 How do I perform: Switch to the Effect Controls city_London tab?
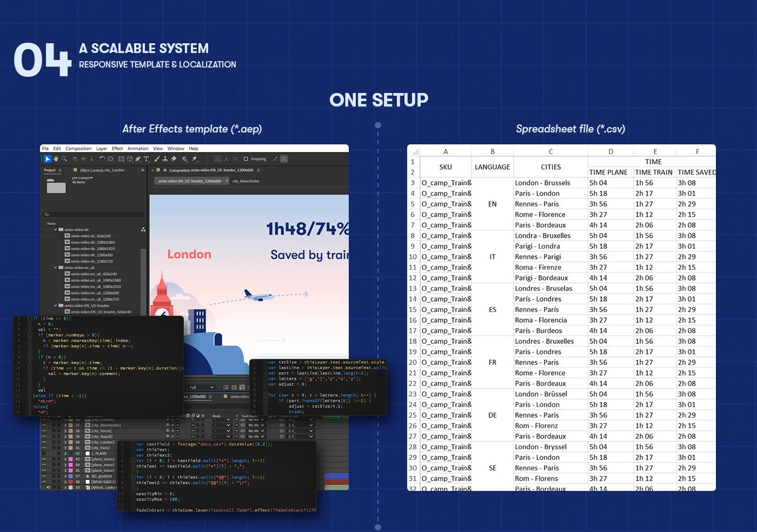pyautogui.click(x=102, y=170)
